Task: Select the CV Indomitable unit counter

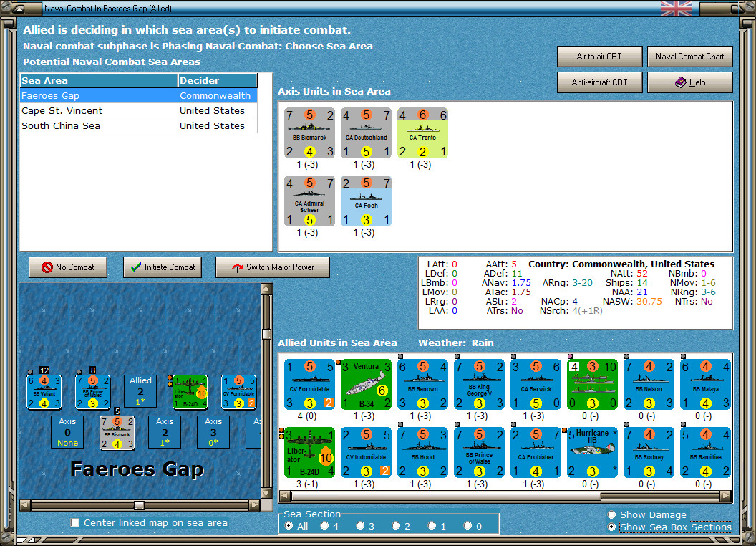Action: point(366,452)
